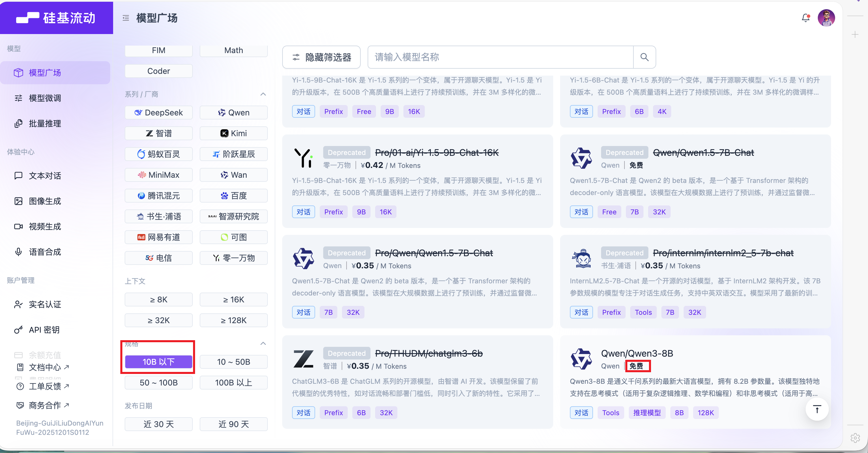The image size is (868, 453).
Task: Open the Qwen/Qwen3-8B model title
Action: (x=637, y=353)
